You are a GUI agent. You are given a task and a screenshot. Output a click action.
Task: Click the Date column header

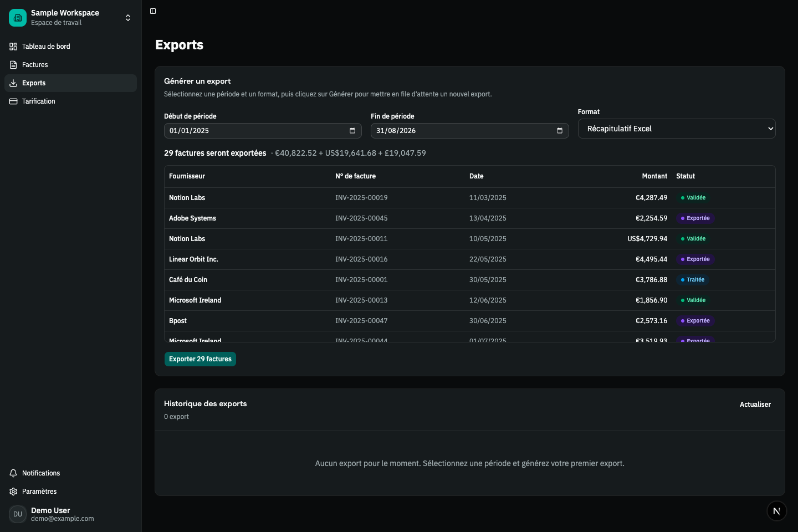coord(476,176)
